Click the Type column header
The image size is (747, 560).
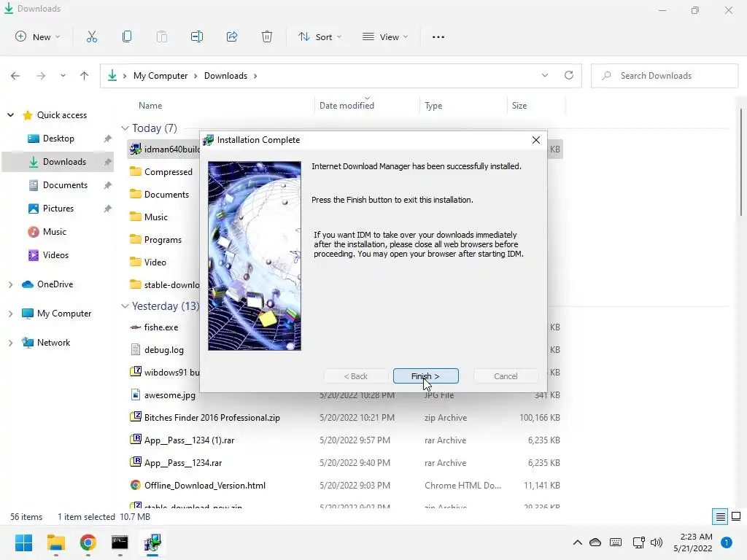coord(433,105)
